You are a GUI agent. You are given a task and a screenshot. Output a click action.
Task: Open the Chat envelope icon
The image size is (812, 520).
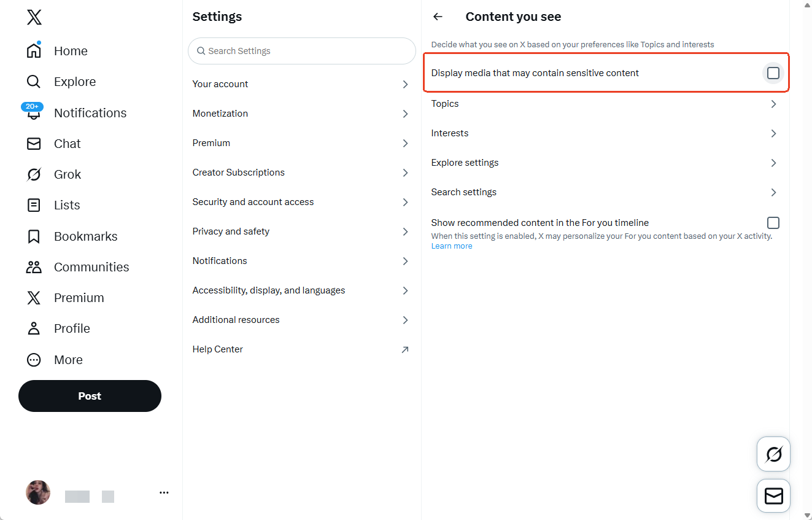tap(33, 143)
